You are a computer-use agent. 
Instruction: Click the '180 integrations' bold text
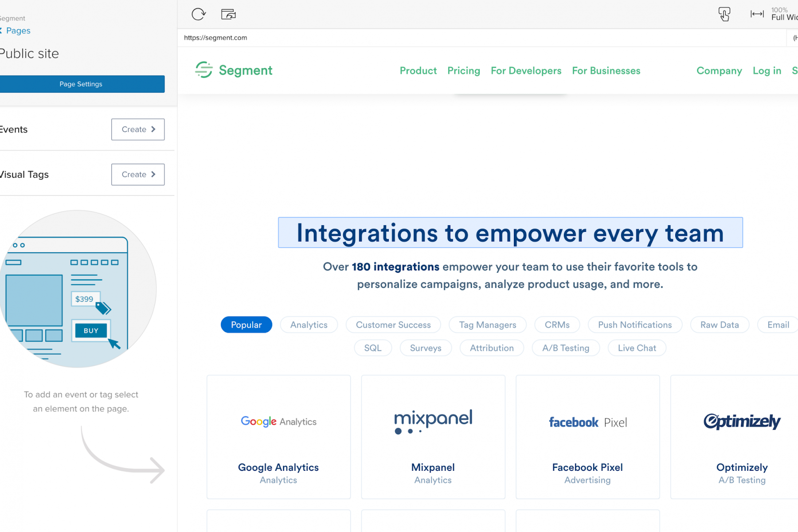pos(395,267)
